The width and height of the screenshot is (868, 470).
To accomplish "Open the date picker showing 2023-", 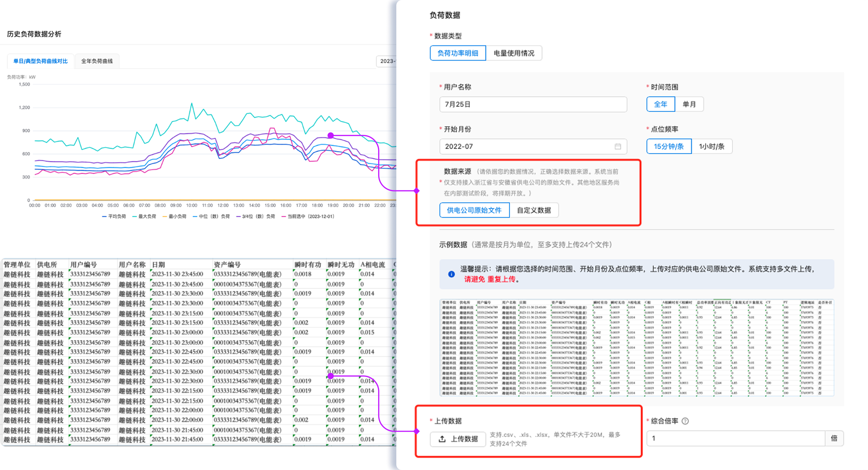I will [387, 61].
